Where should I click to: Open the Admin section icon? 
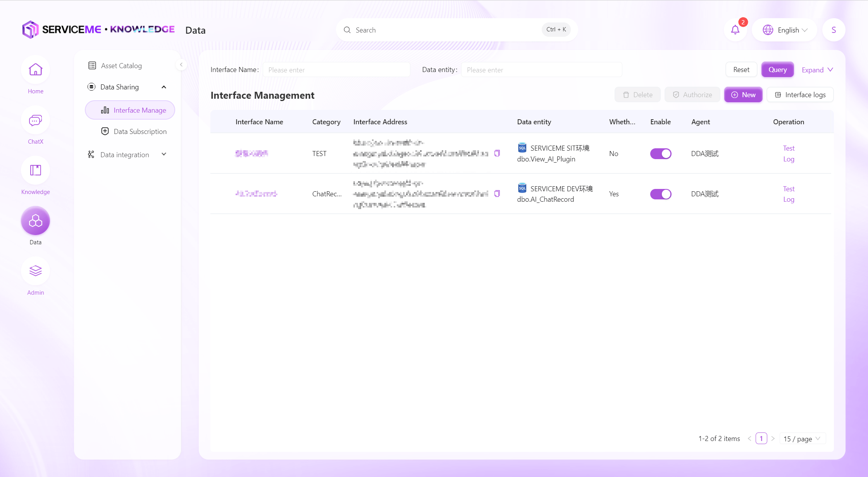35,271
